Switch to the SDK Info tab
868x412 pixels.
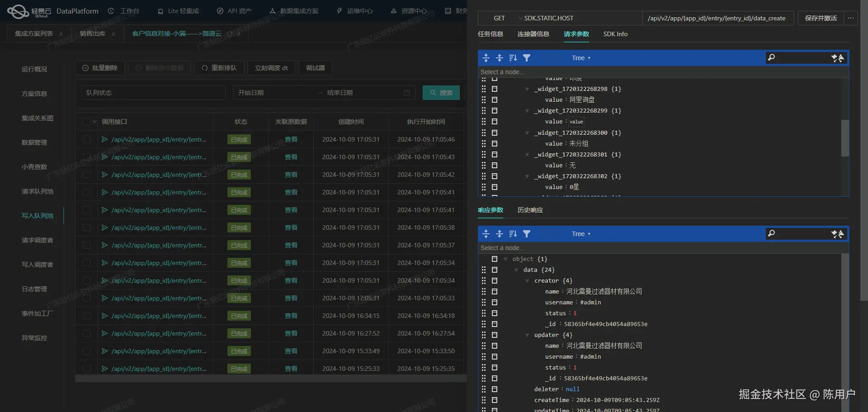tap(615, 34)
